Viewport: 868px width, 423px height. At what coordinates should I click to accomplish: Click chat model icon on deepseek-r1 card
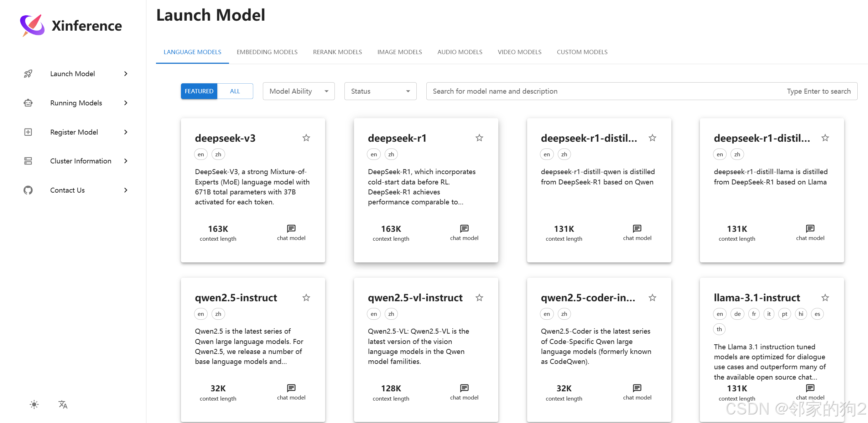click(x=464, y=228)
